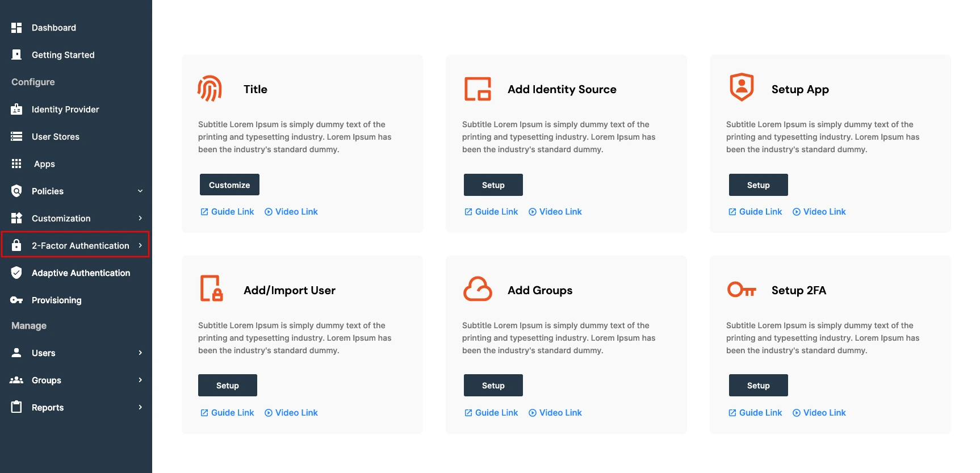Screen dimensions: 980x473
Task: Click the key icon beside Setup 2FA
Action: click(742, 290)
